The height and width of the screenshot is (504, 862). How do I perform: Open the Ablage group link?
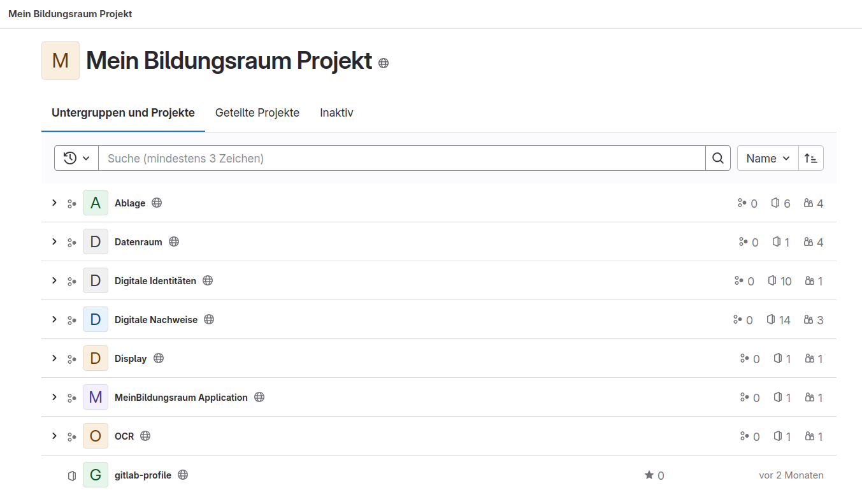130,203
